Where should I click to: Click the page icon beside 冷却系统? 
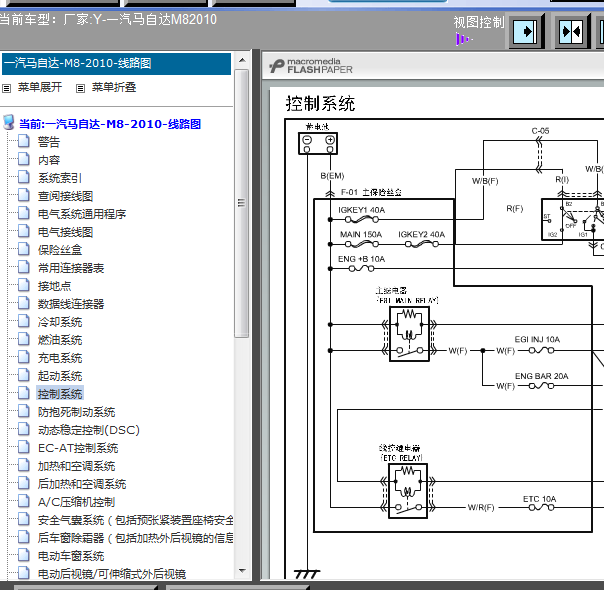tap(23, 321)
